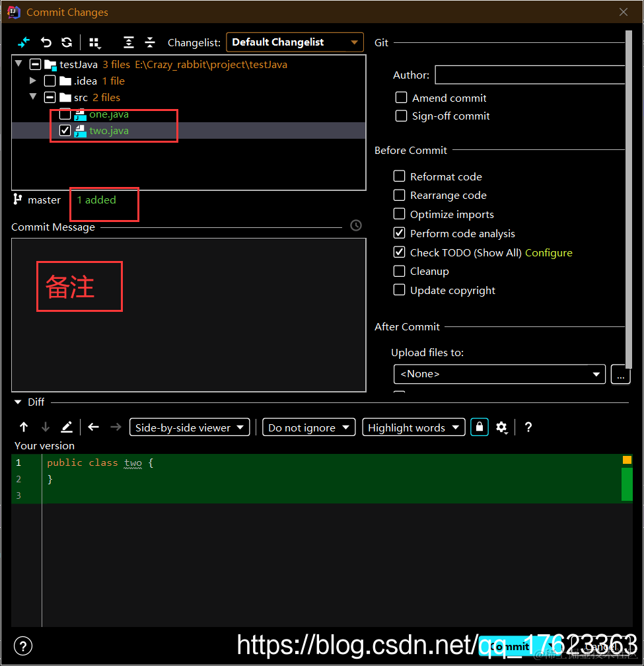Open commit message history clock icon

(x=356, y=225)
